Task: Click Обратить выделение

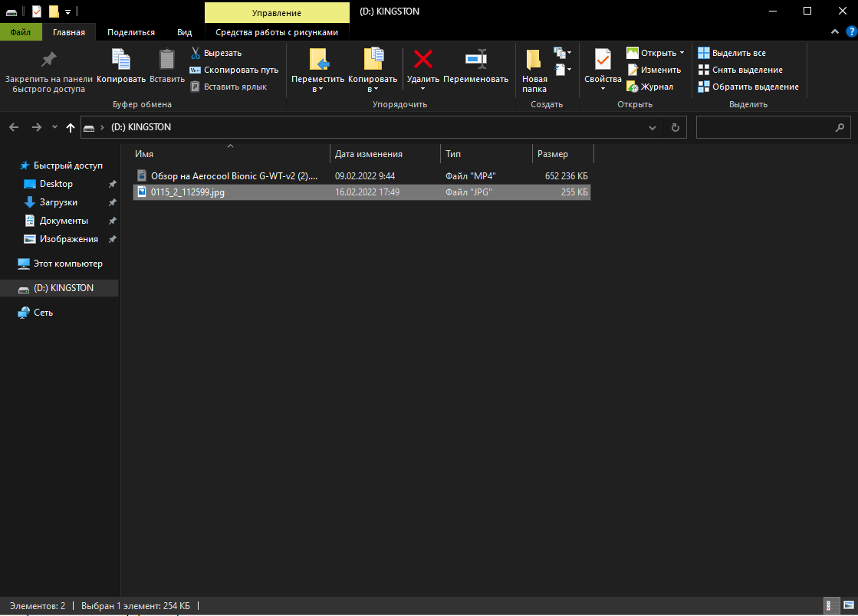Action: pos(748,87)
